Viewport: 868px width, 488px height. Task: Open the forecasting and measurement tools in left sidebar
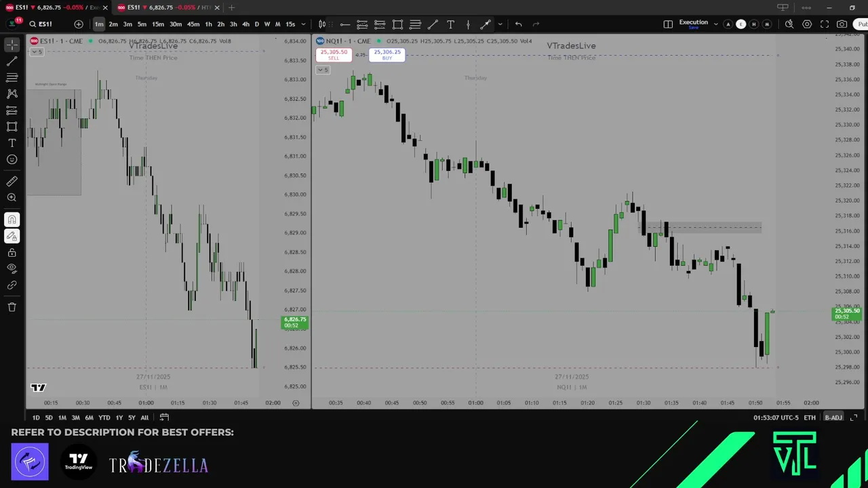[x=12, y=110]
